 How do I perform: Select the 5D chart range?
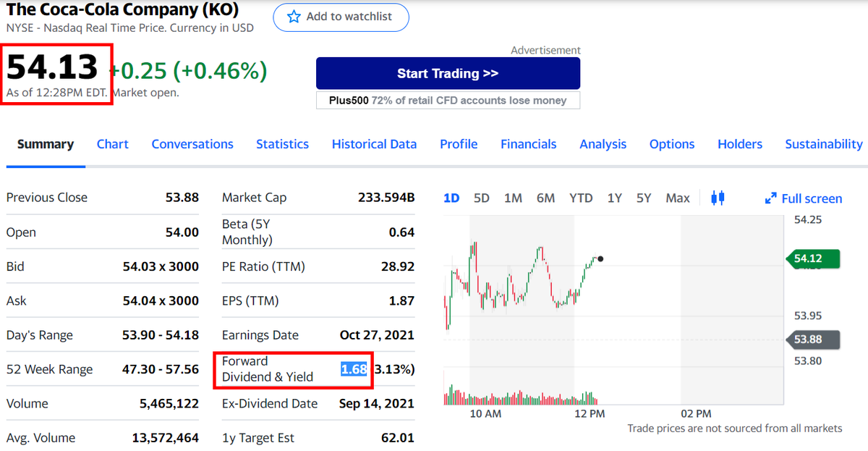coord(482,198)
